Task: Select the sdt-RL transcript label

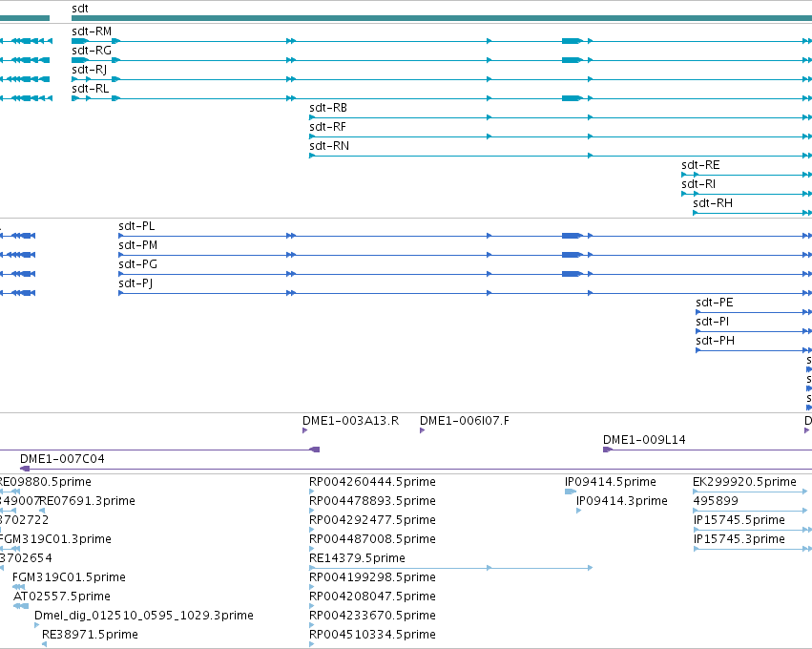Action: (x=90, y=89)
